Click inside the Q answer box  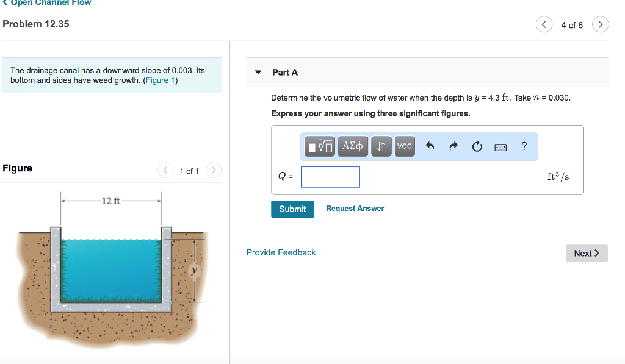(330, 177)
